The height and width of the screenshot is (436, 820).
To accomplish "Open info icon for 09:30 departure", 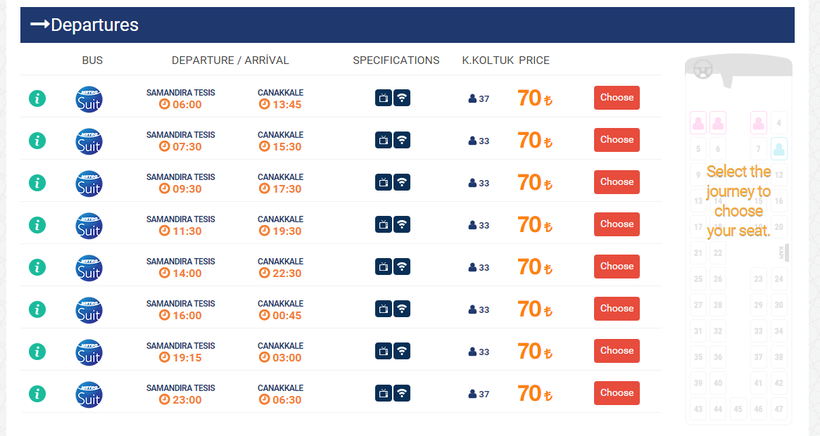I will [37, 182].
